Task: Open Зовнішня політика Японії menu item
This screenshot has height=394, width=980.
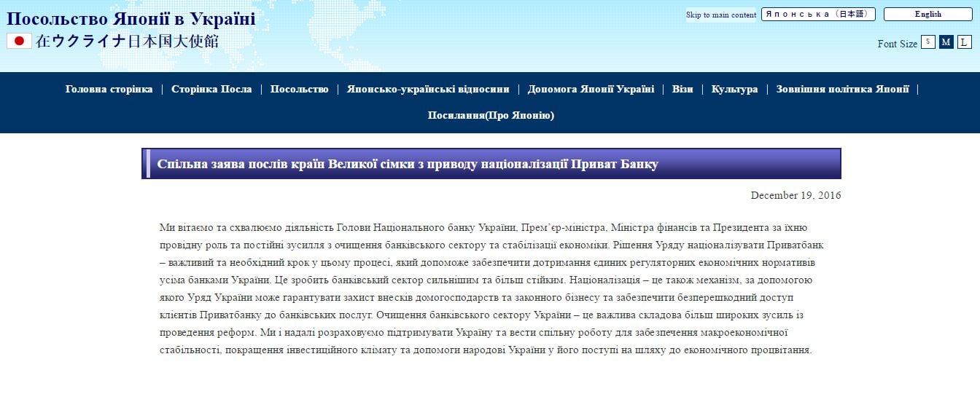Action: click(842, 90)
